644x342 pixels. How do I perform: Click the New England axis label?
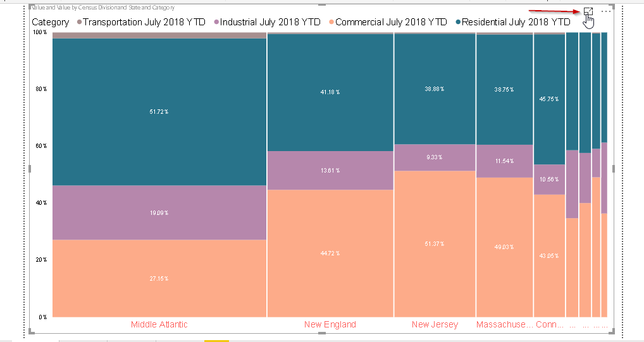pos(330,325)
